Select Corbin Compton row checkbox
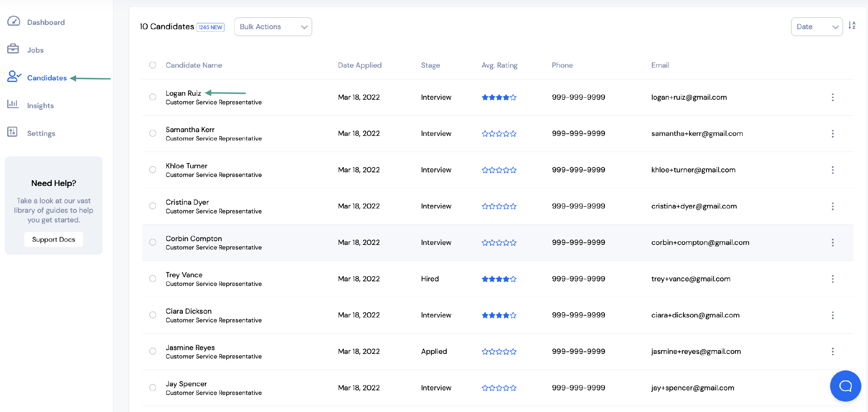The image size is (868, 412). pos(153,242)
